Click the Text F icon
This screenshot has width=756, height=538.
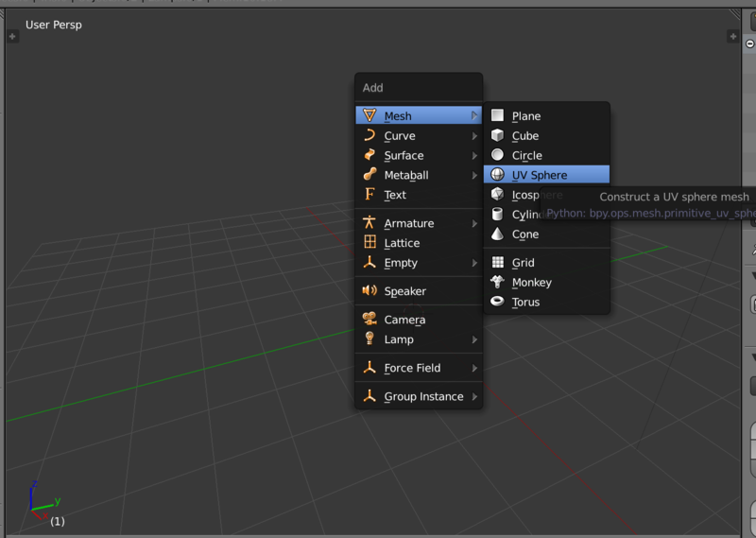[369, 194]
